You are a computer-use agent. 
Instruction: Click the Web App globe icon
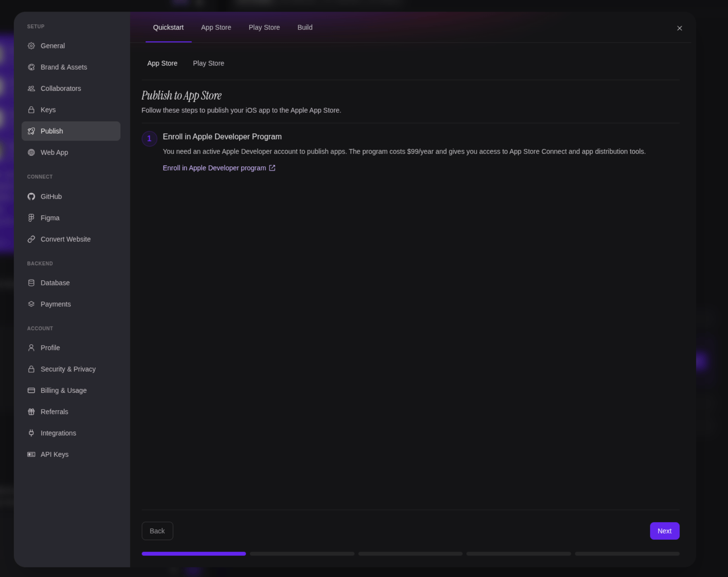tap(31, 152)
